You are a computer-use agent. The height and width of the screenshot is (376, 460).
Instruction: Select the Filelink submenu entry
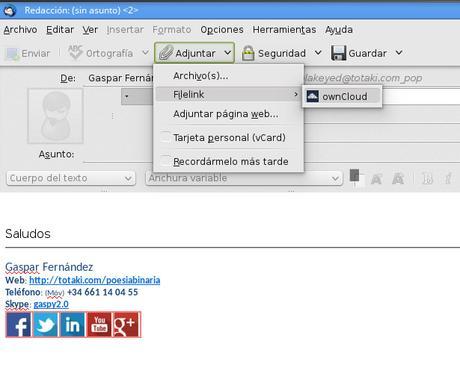(x=229, y=95)
